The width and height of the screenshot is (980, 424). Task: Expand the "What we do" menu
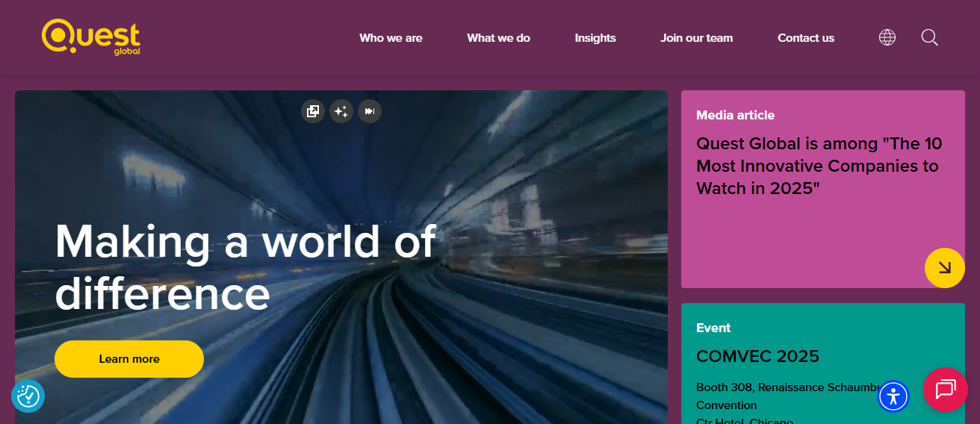pyautogui.click(x=498, y=38)
